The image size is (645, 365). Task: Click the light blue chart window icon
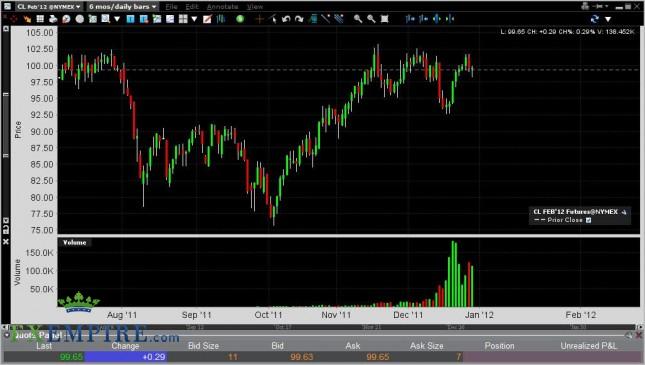[x=170, y=19]
